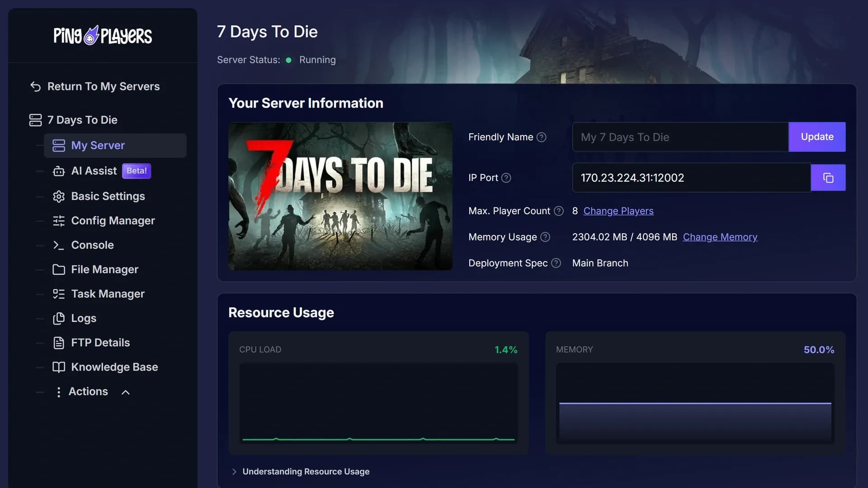Click the Running server status text
868x488 pixels.
pyautogui.click(x=317, y=60)
